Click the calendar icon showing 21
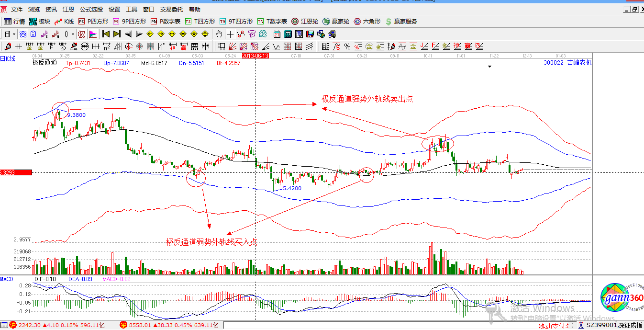Viewport: 644px width, 330px height. tap(277, 34)
